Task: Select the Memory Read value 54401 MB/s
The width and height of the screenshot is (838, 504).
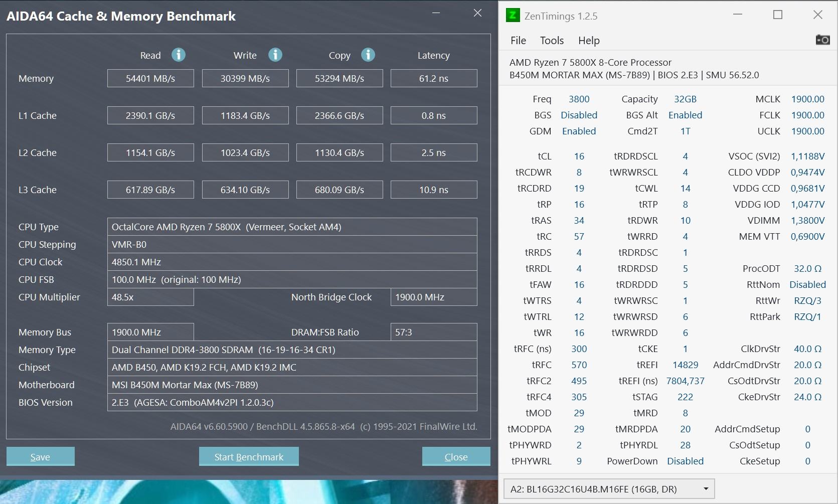Action: click(x=150, y=78)
